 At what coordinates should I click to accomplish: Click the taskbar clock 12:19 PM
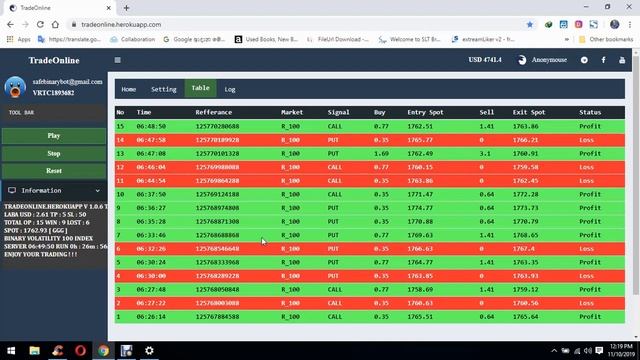click(622, 346)
